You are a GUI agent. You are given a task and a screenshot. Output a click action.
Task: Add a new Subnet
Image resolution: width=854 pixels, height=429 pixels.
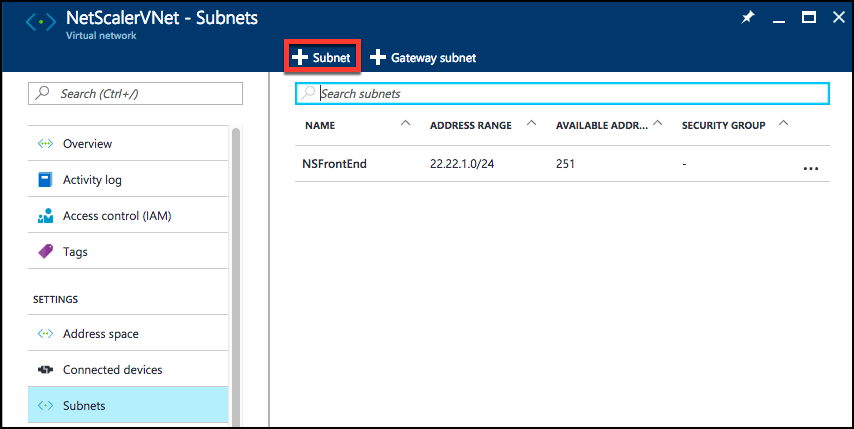[321, 57]
